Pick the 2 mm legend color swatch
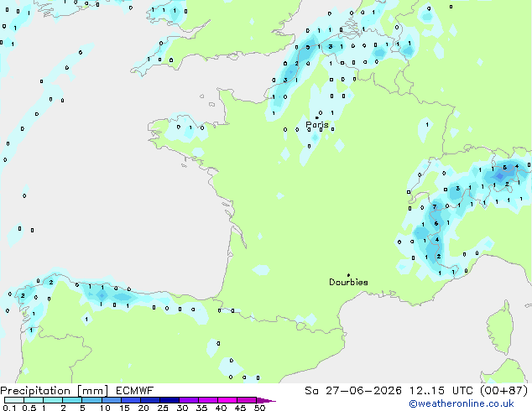This screenshot has width=532, height=411. 72,400
